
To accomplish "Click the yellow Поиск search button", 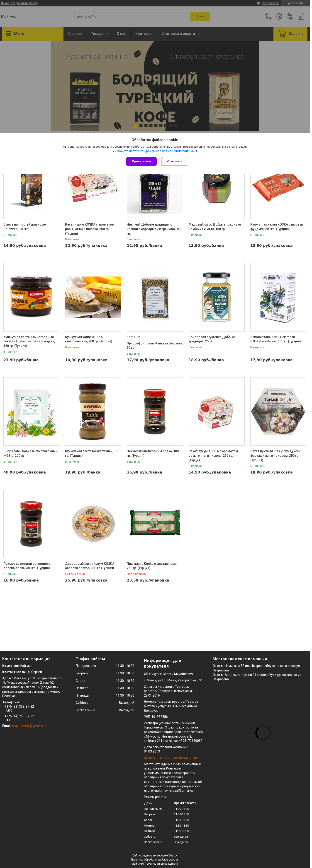I will coord(200,17).
